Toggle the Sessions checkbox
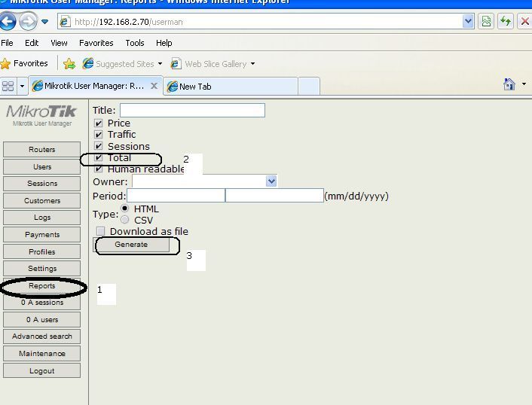Screen dimensions: 532x405 99,146
